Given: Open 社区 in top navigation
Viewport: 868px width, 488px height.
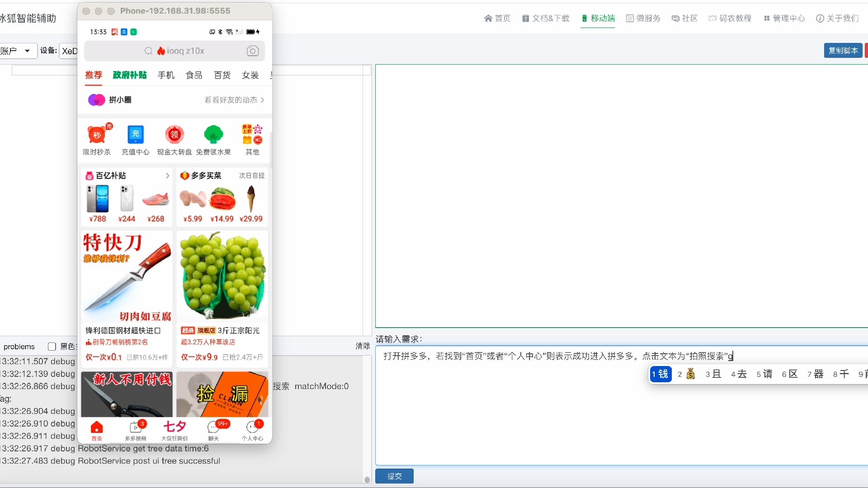Looking at the screenshot, I should coord(685,19).
